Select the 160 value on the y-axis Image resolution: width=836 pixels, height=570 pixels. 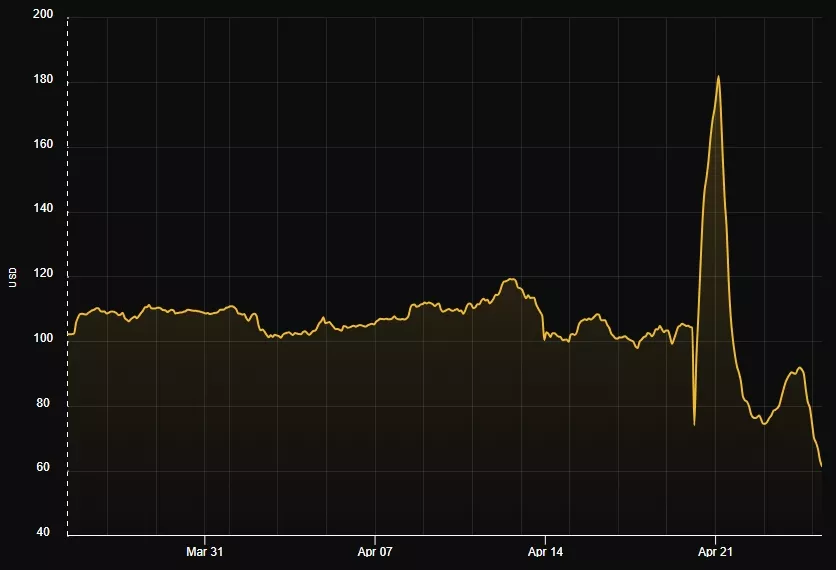[43, 144]
